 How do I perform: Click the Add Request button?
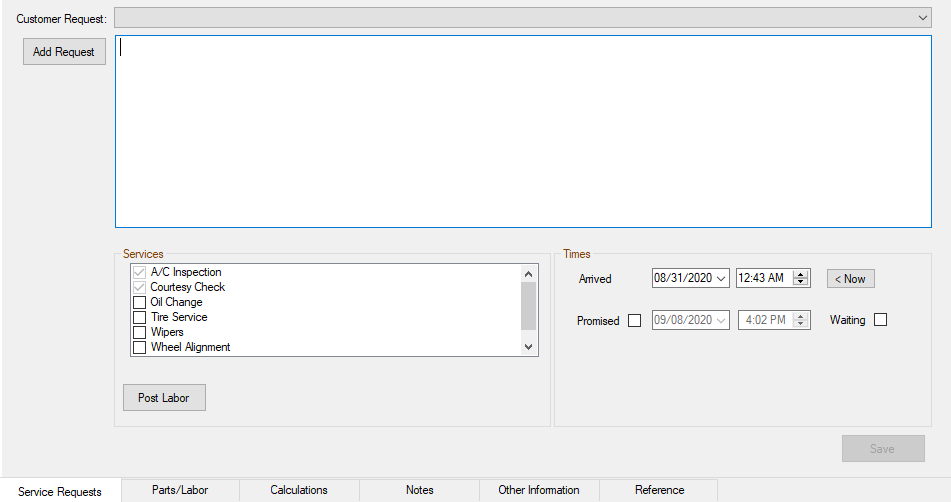[64, 52]
